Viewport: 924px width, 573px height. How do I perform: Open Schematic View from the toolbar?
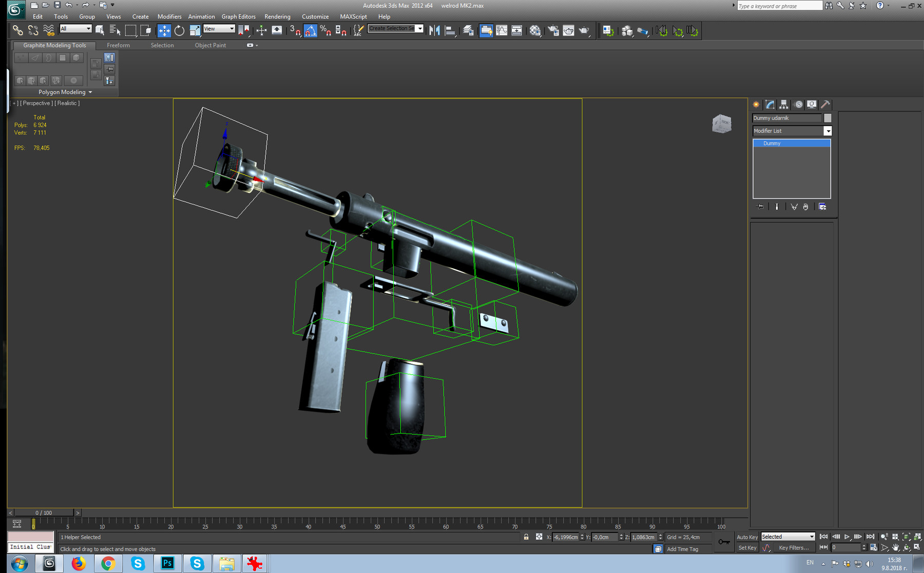click(x=516, y=30)
